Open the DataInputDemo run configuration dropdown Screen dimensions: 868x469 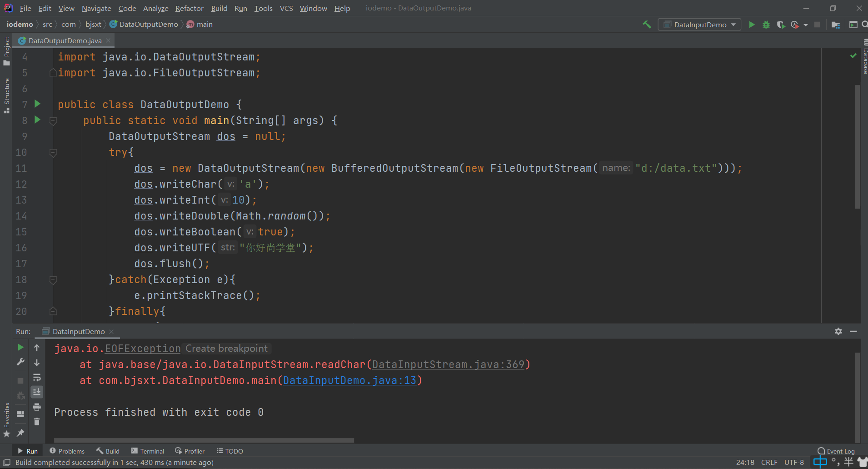click(x=699, y=25)
